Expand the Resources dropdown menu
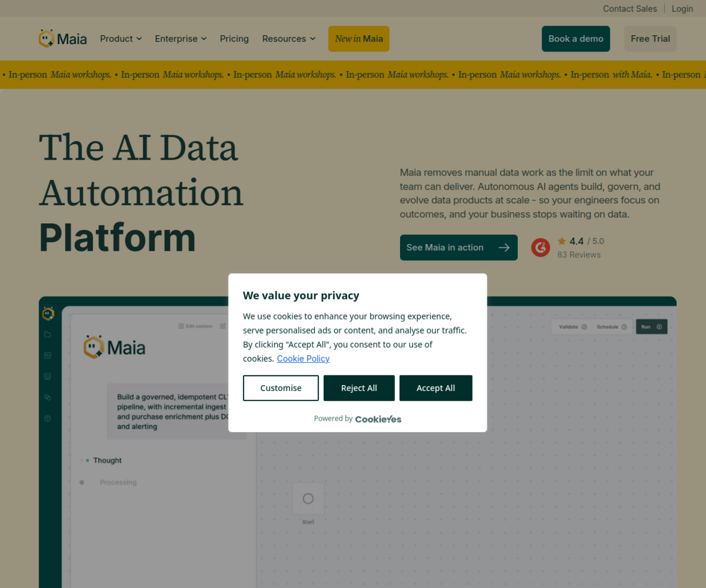 [289, 39]
